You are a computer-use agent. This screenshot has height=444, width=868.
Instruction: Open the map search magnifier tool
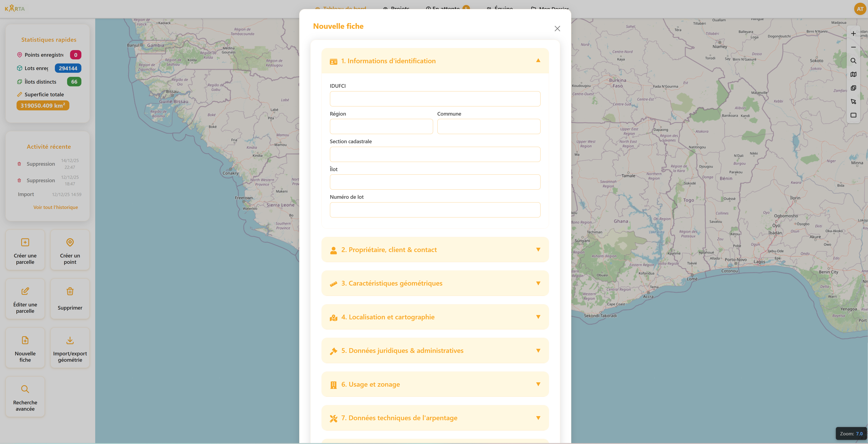click(x=853, y=61)
